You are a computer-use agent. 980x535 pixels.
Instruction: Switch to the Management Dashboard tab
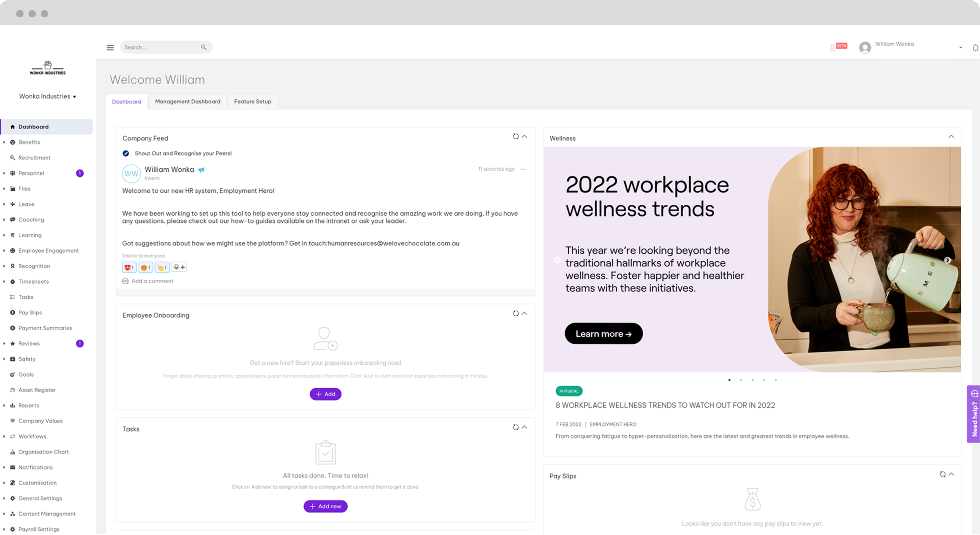pos(188,101)
